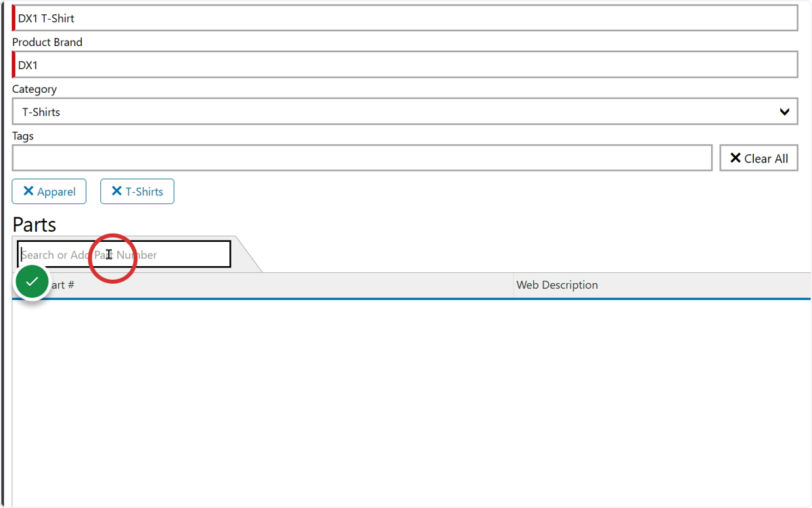The height and width of the screenshot is (508, 812).
Task: Click the Tags input field
Action: 362,158
